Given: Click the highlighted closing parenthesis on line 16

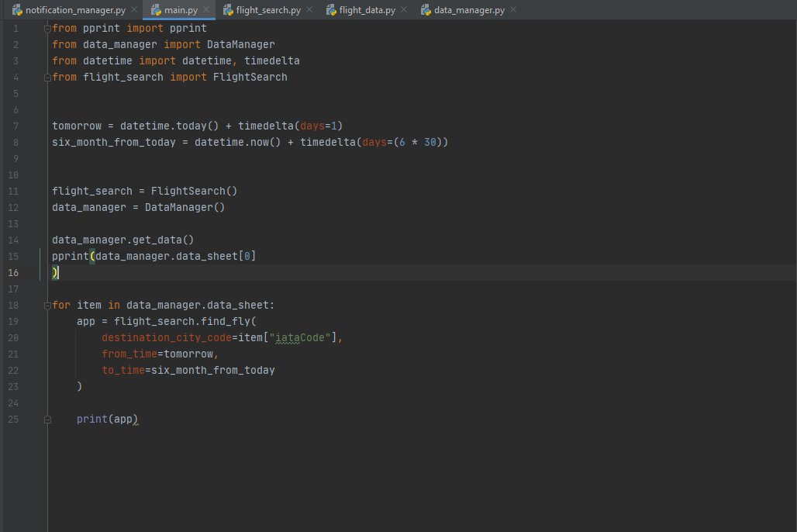Looking at the screenshot, I should click(x=54, y=273).
